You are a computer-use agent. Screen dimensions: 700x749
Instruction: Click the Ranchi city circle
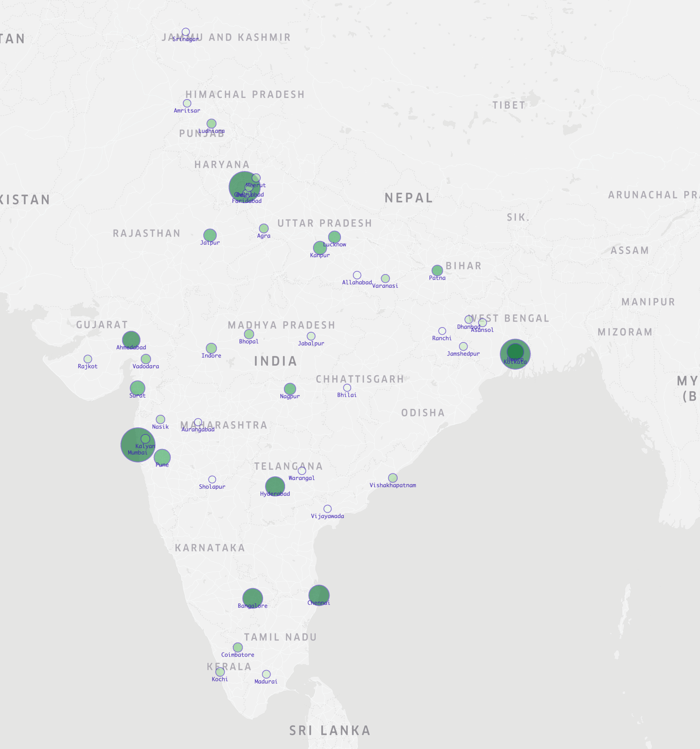click(442, 331)
